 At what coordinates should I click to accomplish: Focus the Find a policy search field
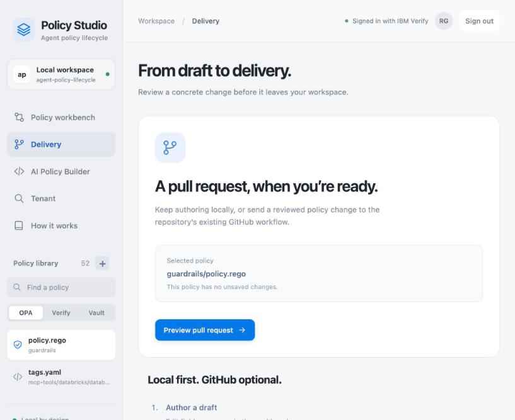tap(61, 287)
